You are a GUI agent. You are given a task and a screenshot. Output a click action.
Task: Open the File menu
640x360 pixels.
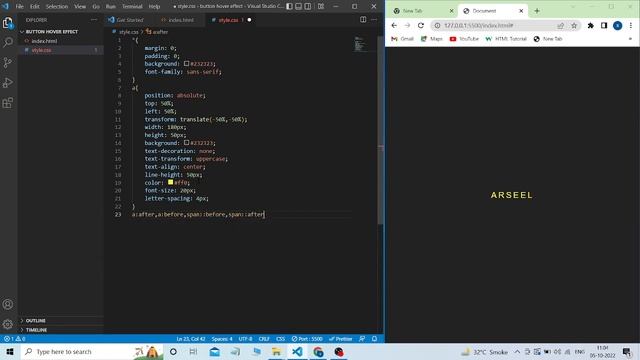[19, 7]
